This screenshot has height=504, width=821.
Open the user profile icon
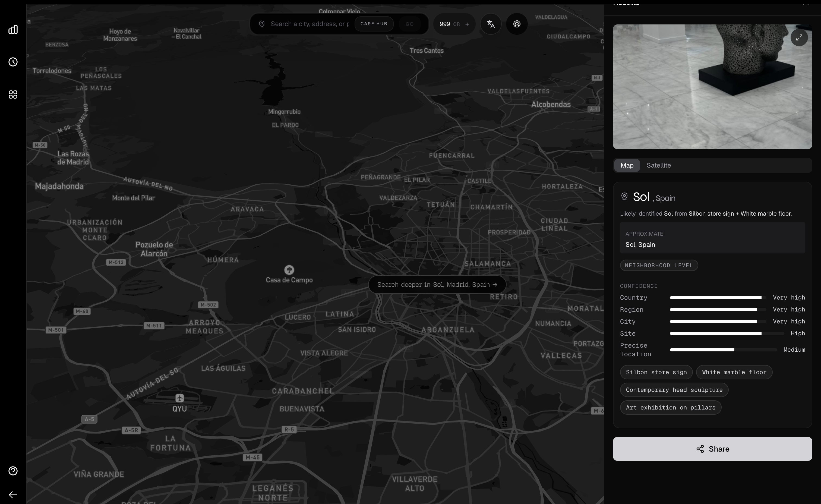coord(517,24)
